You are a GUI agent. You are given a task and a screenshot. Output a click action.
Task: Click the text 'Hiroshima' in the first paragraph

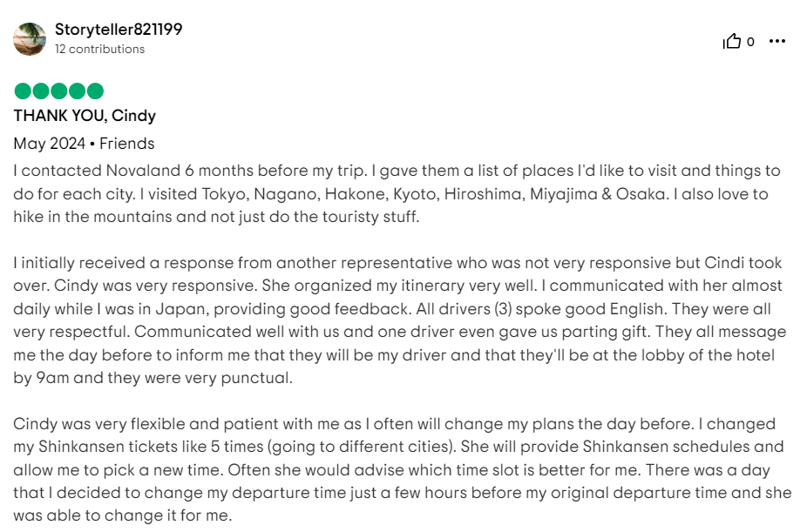[x=485, y=194]
